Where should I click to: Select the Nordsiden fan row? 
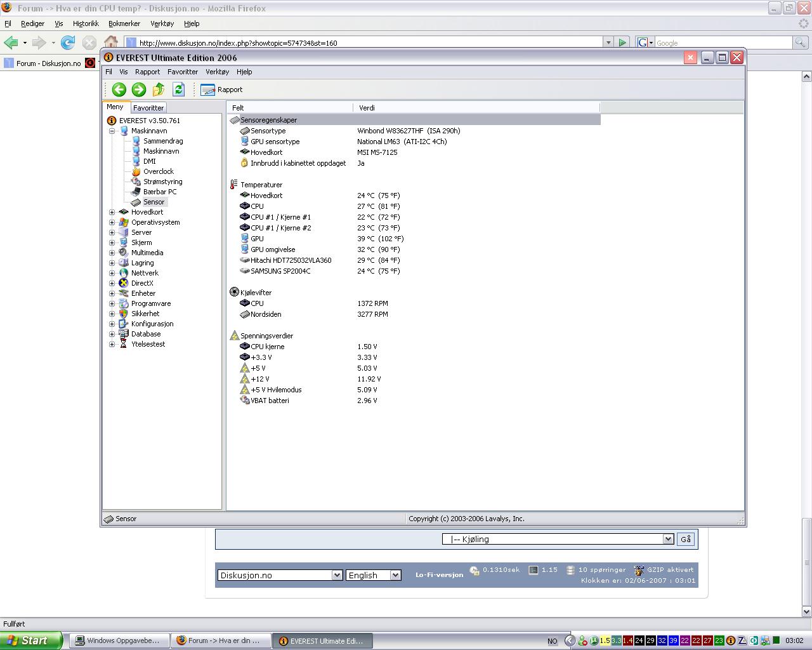(414, 314)
